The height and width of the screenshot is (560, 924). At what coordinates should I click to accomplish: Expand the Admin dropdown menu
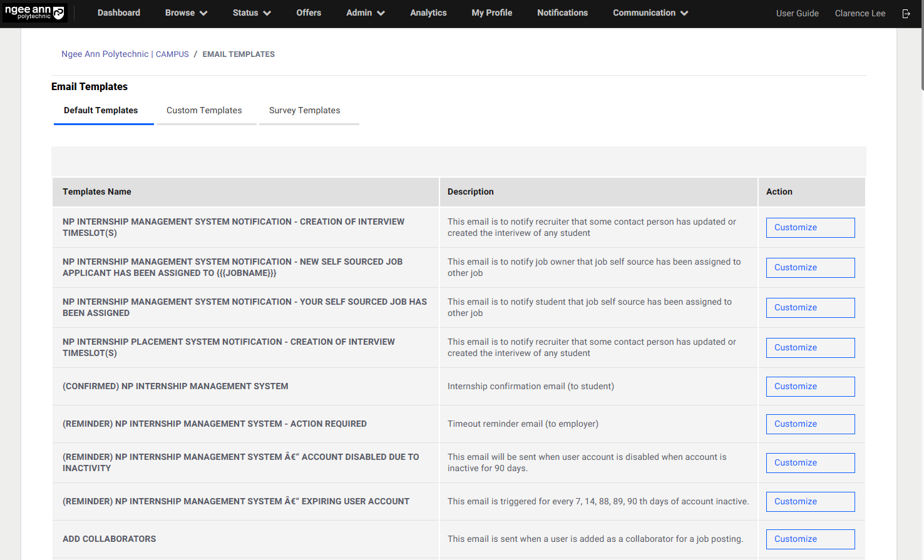pyautogui.click(x=365, y=13)
